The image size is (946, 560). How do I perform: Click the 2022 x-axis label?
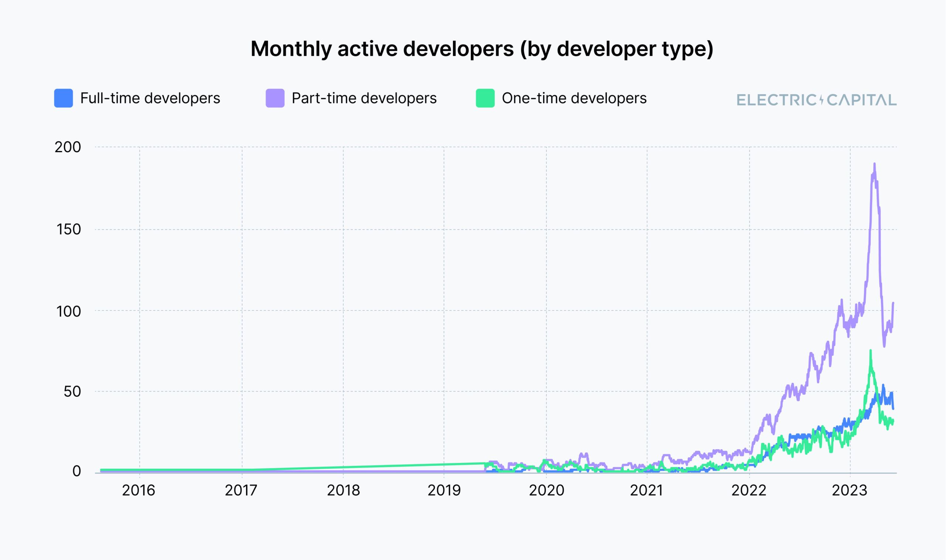[749, 491]
